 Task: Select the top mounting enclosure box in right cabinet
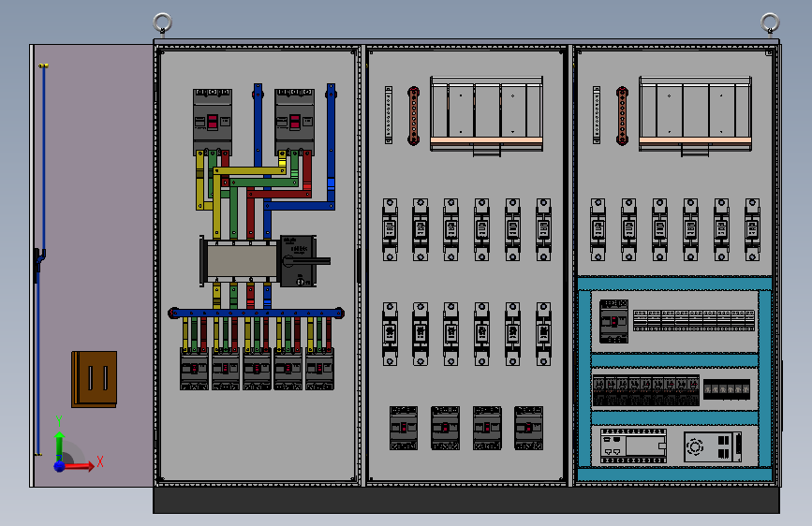click(695, 114)
